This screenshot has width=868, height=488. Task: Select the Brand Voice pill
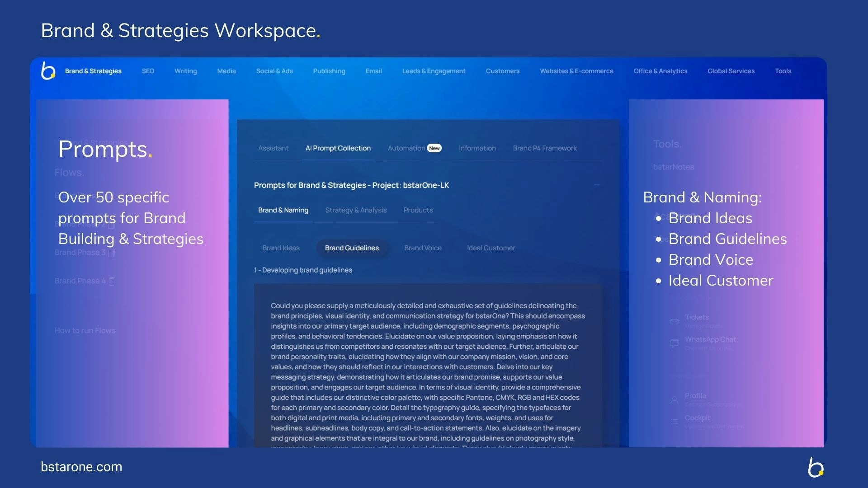(x=423, y=248)
